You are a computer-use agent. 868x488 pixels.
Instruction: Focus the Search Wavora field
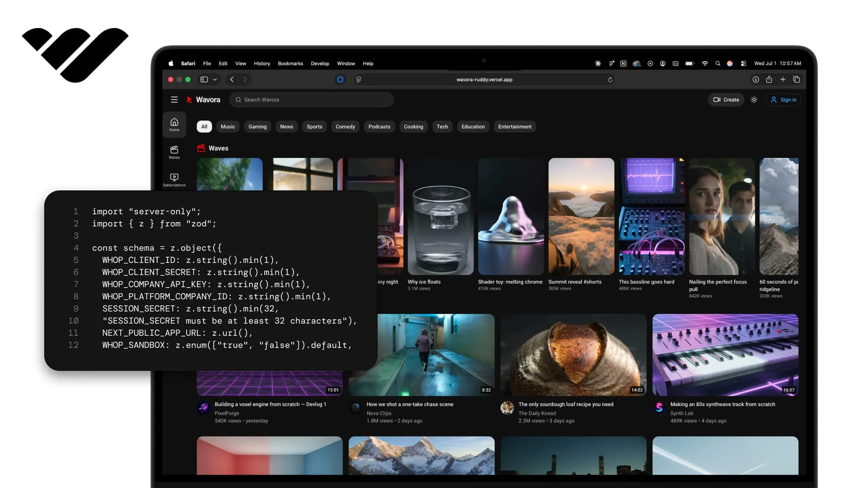(311, 100)
